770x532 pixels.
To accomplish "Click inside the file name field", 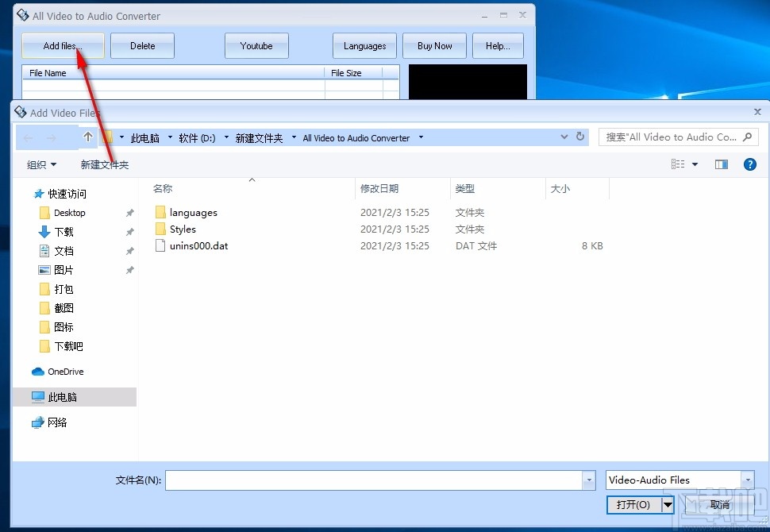I will [373, 480].
